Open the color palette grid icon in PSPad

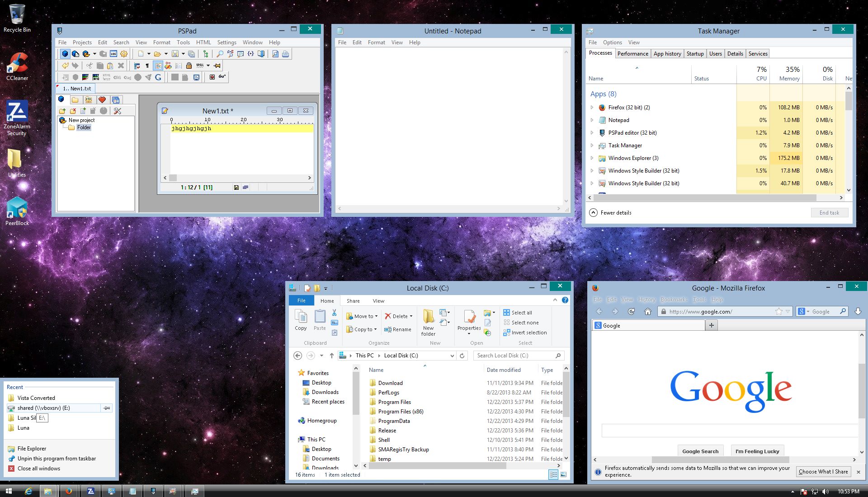click(x=85, y=77)
